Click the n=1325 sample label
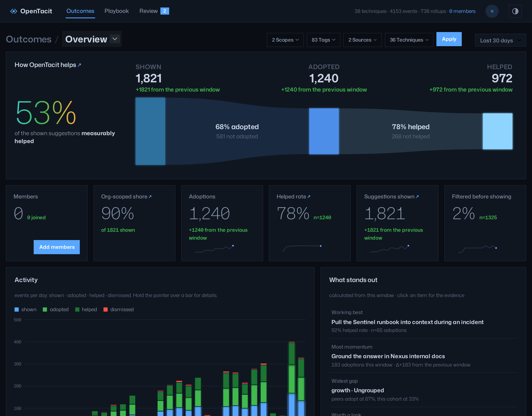The width and height of the screenshot is (532, 416). (x=488, y=218)
